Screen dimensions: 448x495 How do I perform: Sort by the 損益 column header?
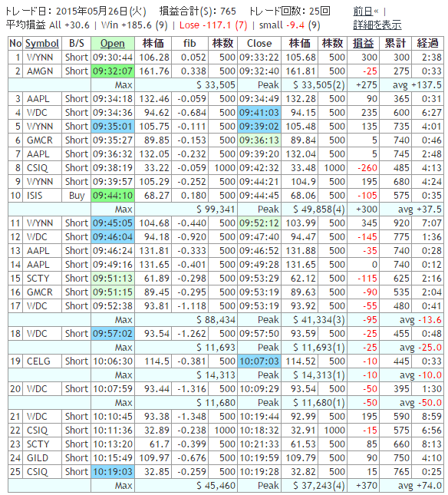(363, 43)
